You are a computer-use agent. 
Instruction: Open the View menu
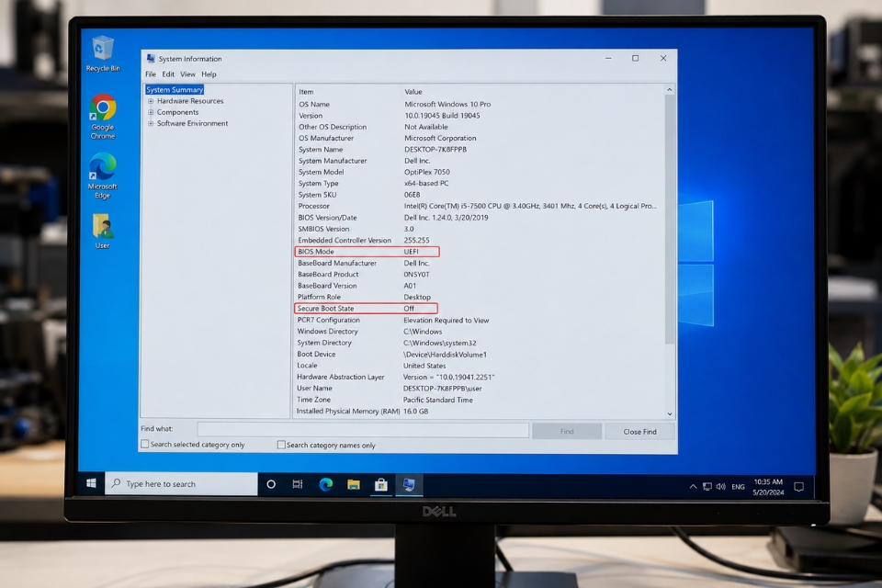point(187,74)
